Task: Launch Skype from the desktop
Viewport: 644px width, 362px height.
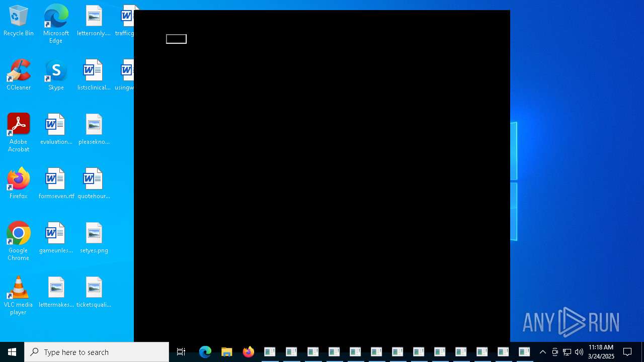Action: pyautogui.click(x=56, y=75)
